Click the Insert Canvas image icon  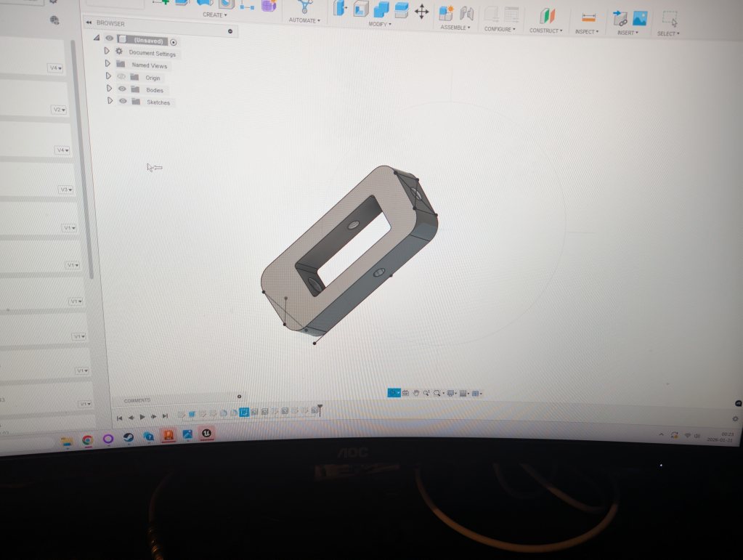(x=640, y=18)
